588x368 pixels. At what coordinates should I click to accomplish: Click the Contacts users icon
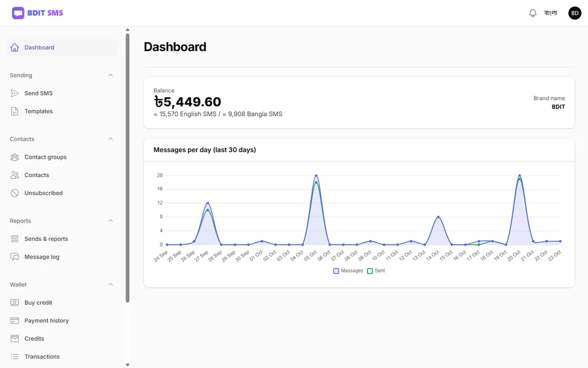[15, 175]
